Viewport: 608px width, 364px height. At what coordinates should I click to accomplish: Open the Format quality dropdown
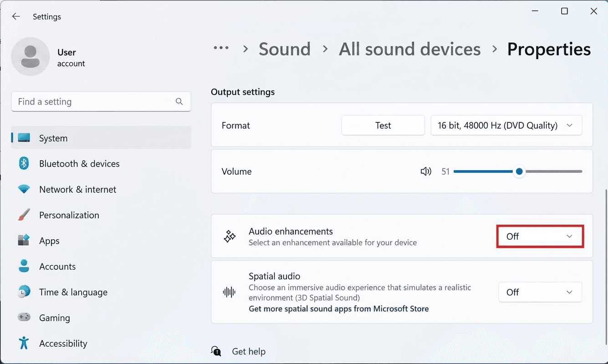(506, 125)
